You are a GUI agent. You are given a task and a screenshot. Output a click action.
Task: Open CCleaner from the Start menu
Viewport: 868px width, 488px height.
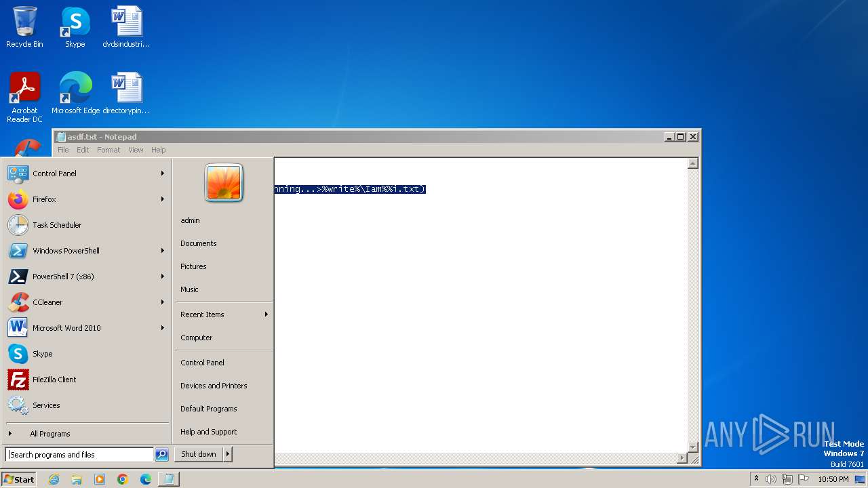pos(87,302)
